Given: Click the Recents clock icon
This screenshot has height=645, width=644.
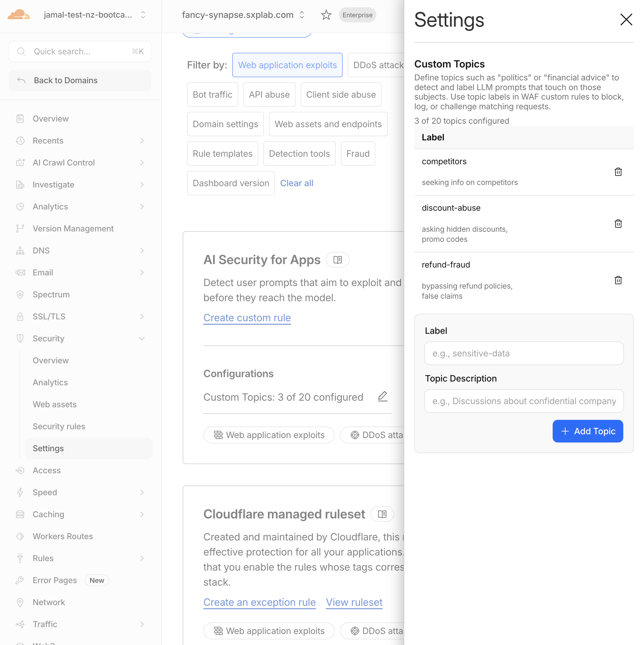Looking at the screenshot, I should tap(20, 141).
